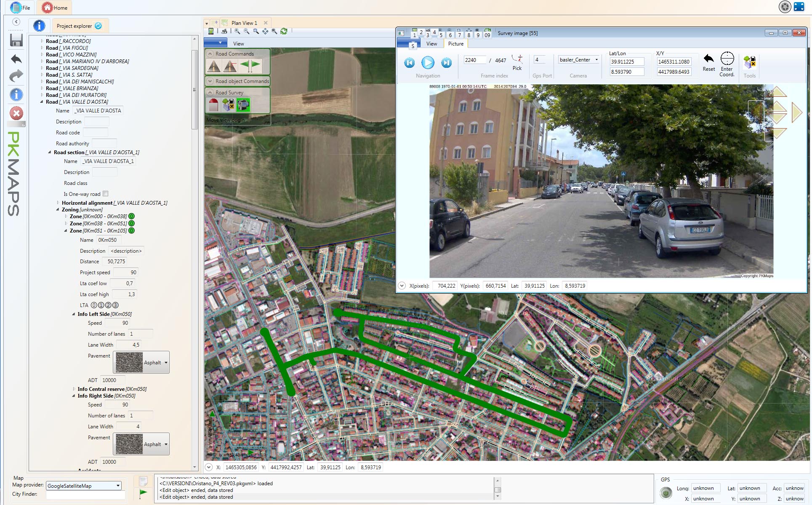Click the GPS power button icon

coord(666,493)
